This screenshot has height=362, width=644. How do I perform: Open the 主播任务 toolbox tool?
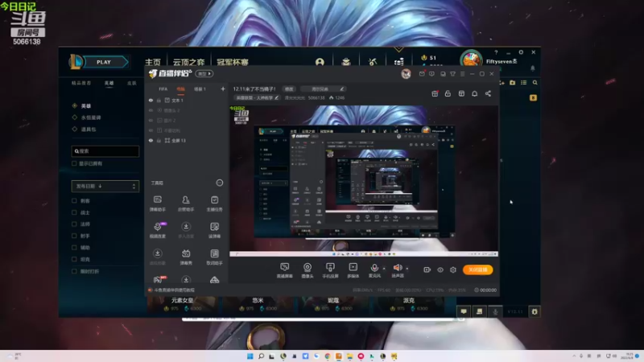click(214, 204)
